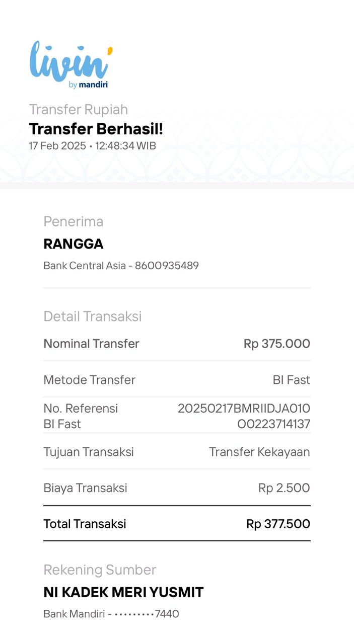This screenshot has width=354, height=644.
Task: Click the "Metode Transfer" row label
Action: click(x=89, y=380)
